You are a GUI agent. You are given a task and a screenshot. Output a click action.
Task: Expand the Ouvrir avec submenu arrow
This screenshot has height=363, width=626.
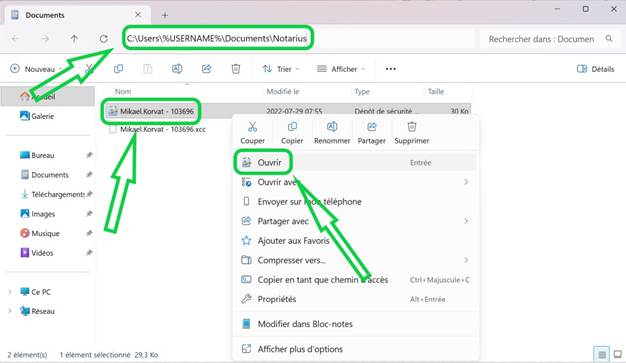(x=466, y=182)
